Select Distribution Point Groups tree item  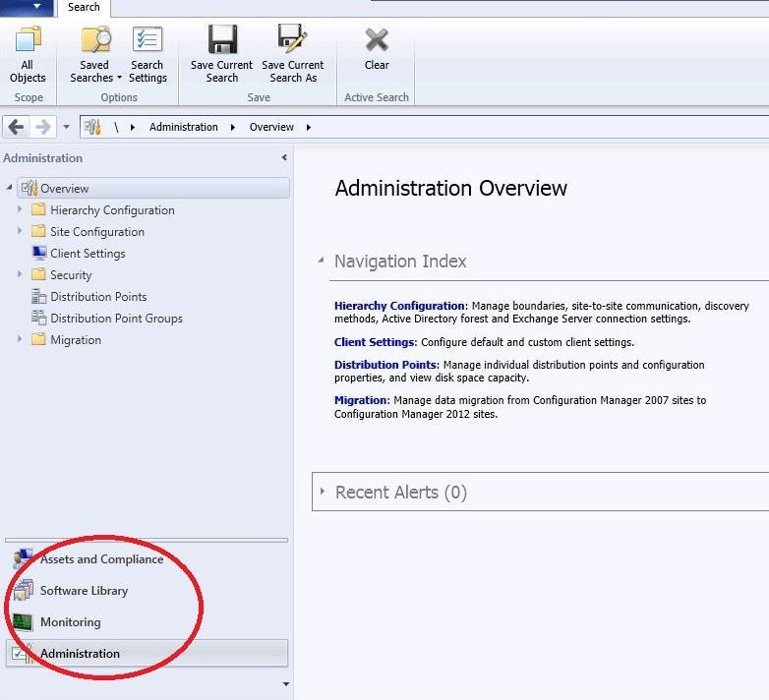[116, 319]
